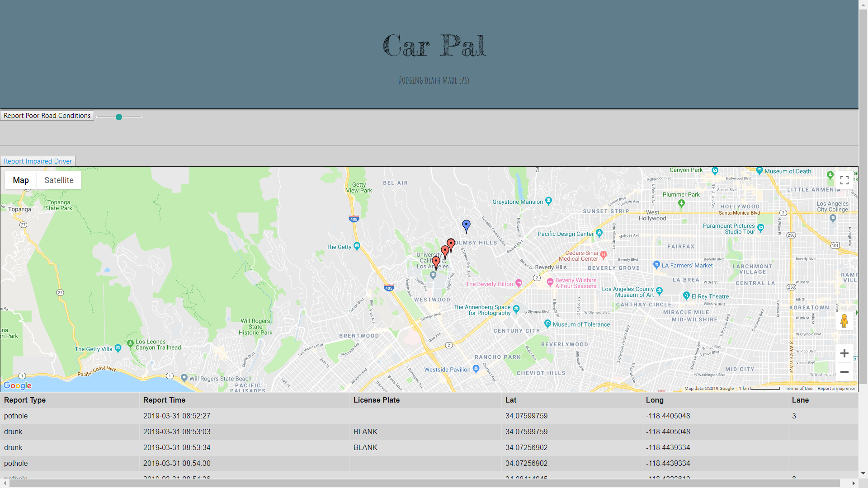Click the Greystone Mansion map icon
Viewport: 868px width, 488px height.
pyautogui.click(x=548, y=201)
